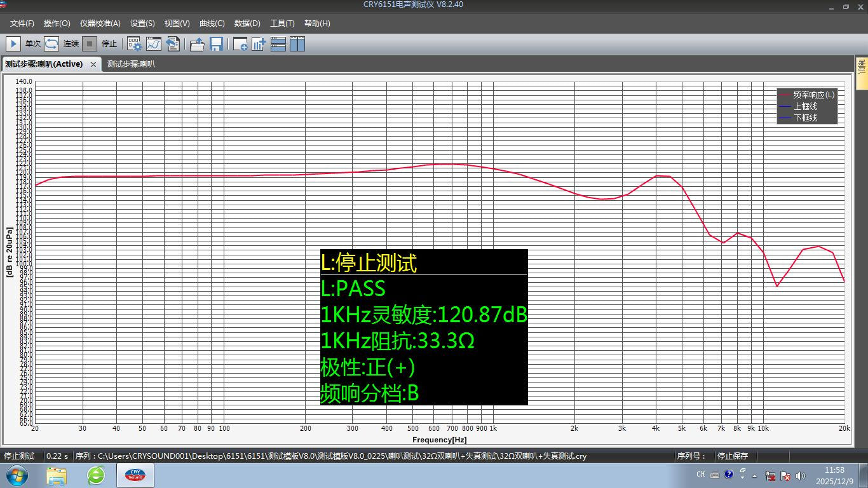Viewport: 868px width, 488px height.
Task: Open the 文件(F) menu
Action: [22, 23]
